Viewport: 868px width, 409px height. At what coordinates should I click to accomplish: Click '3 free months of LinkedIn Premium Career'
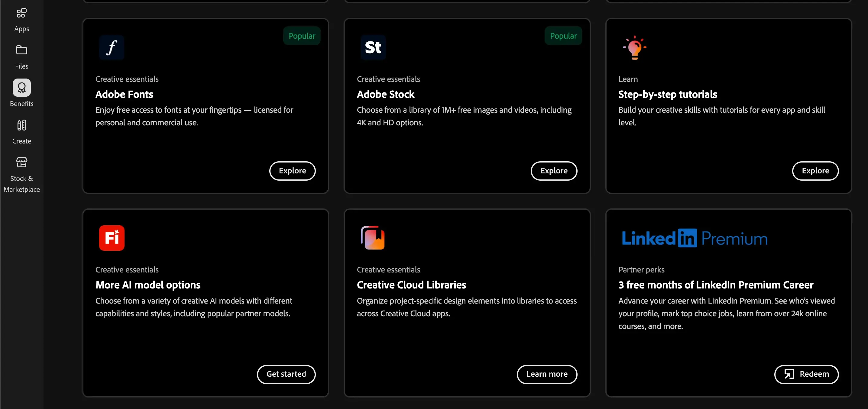point(716,285)
